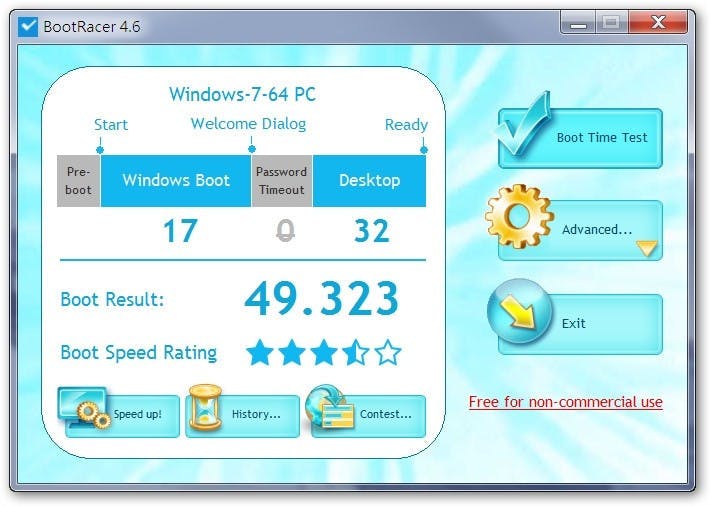Click the large checkmark Boot Time Test icon
This screenshot has height=506, width=710.
coord(524,124)
